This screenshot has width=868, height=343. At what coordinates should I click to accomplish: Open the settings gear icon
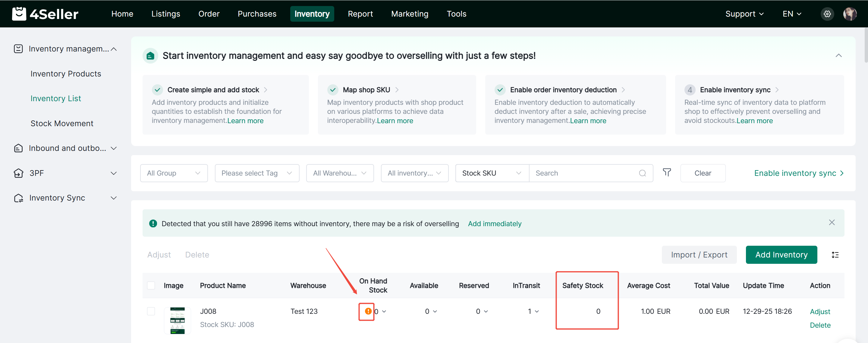[827, 14]
